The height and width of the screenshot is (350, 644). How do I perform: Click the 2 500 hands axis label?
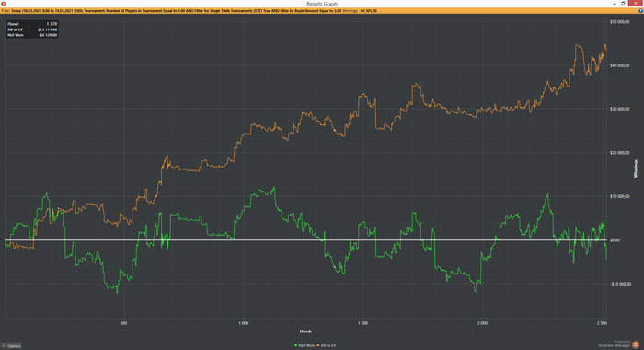click(602, 323)
